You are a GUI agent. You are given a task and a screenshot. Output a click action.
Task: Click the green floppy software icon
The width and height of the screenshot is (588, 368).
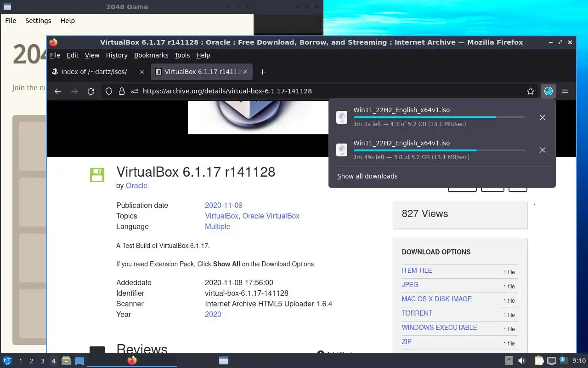coord(97,175)
